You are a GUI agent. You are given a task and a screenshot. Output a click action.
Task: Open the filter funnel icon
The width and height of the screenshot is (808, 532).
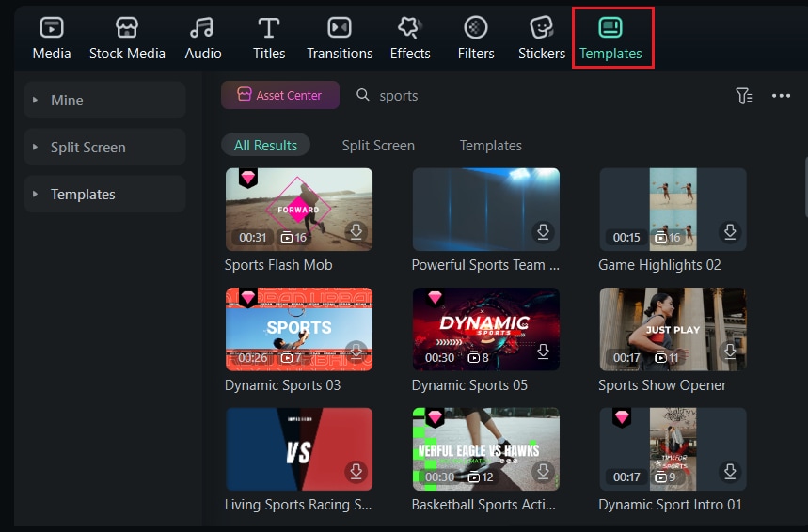click(x=744, y=96)
